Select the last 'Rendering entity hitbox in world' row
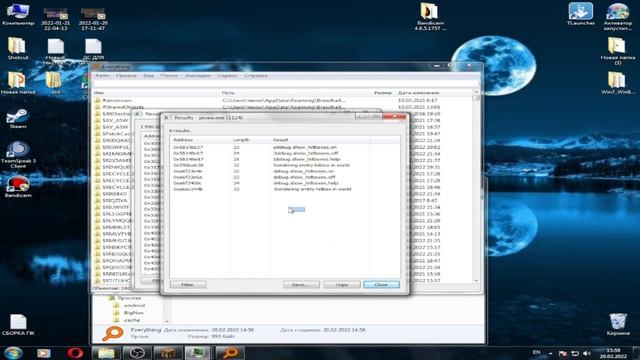 coord(284,189)
